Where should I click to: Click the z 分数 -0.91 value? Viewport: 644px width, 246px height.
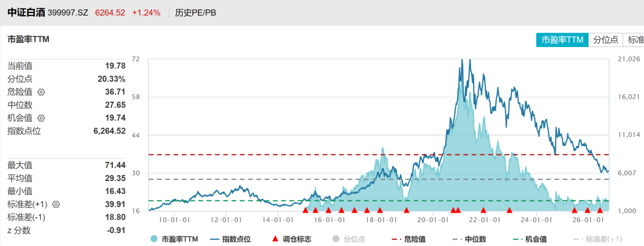(116, 231)
